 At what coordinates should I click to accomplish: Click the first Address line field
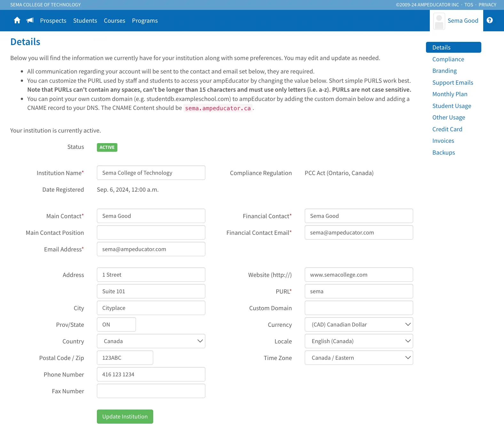tap(151, 275)
